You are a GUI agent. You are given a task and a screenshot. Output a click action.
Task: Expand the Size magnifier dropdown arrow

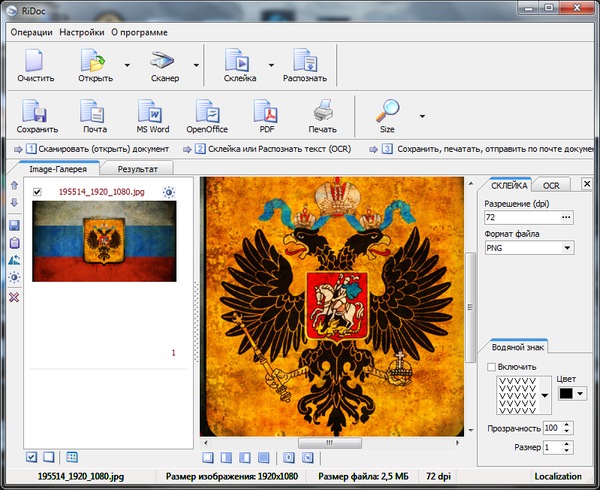[x=421, y=114]
